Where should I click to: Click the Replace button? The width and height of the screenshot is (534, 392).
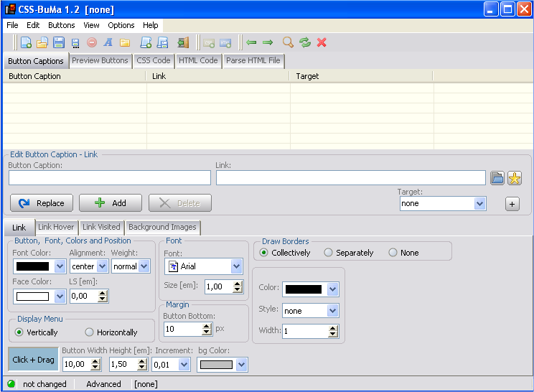42,203
